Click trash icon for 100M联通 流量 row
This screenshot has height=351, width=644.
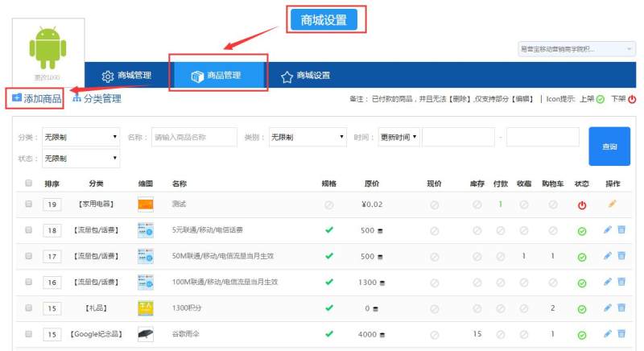pyautogui.click(x=621, y=282)
